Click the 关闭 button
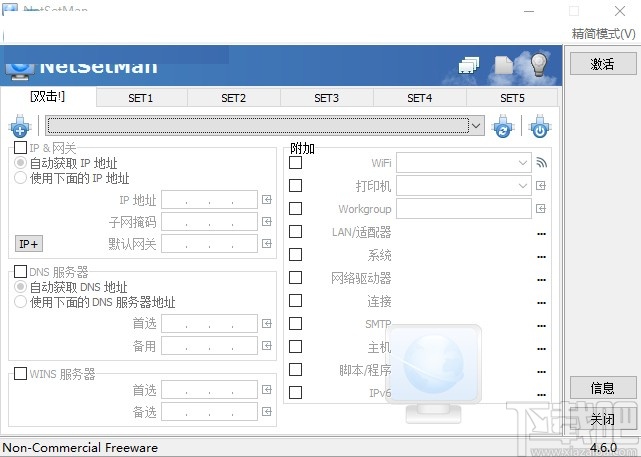The height and width of the screenshot is (457, 641). tap(603, 419)
